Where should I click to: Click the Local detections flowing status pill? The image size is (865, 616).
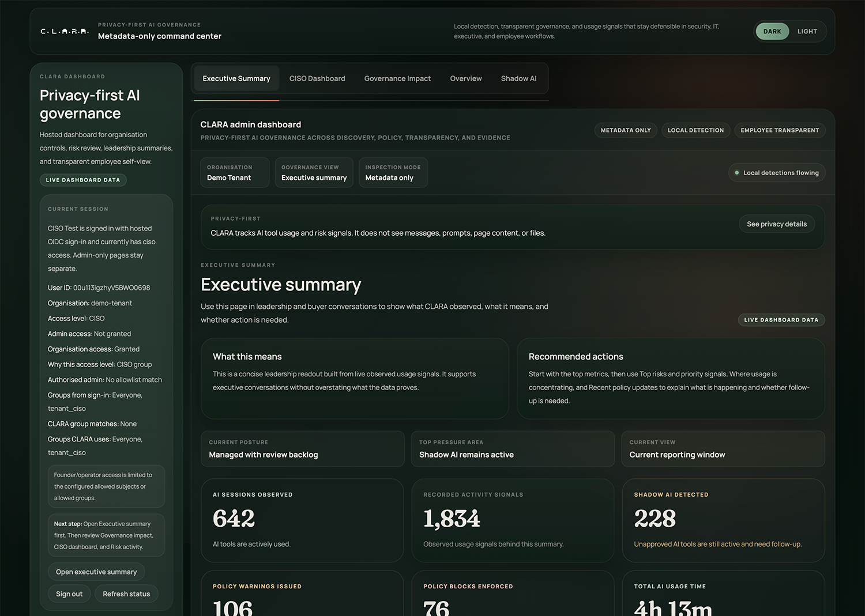tap(777, 172)
